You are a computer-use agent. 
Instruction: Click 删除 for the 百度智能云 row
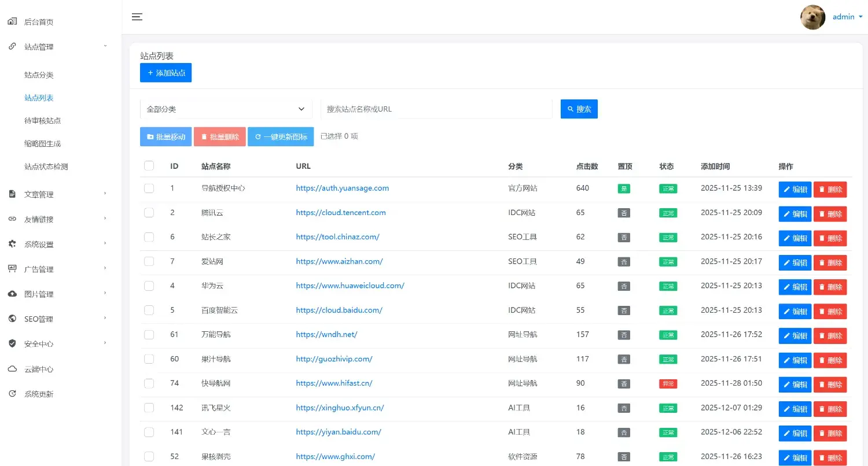click(830, 311)
